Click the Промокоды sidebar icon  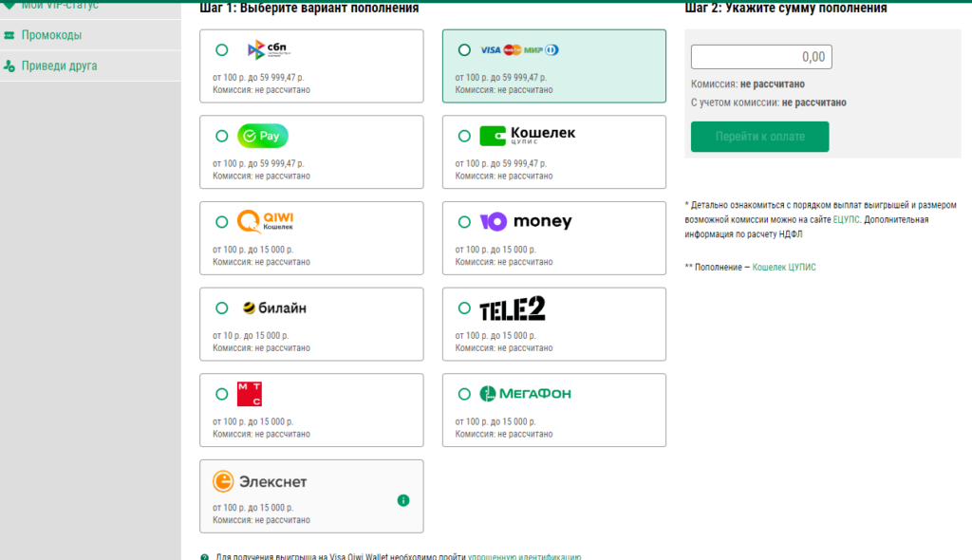coord(9,35)
